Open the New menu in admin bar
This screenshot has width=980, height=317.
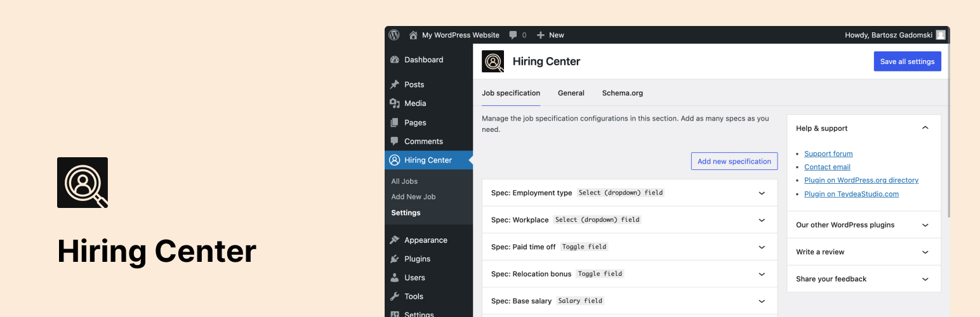[557, 35]
